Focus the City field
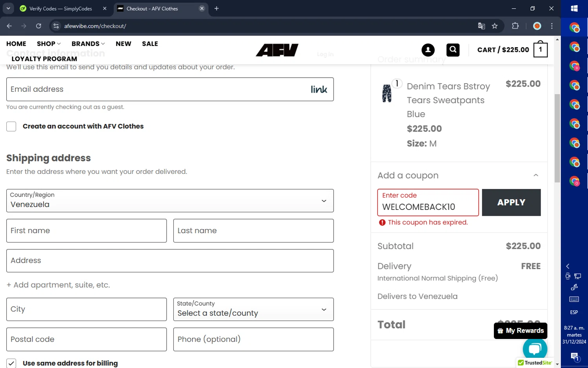Image resolution: width=588 pixels, height=368 pixels. [x=86, y=309]
